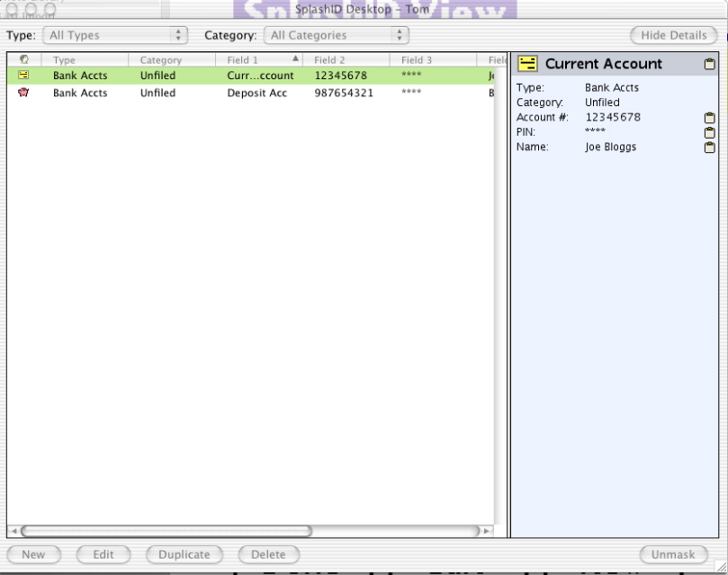Image resolution: width=728 pixels, height=575 pixels.
Task: Delete the selected record
Action: pos(268,554)
